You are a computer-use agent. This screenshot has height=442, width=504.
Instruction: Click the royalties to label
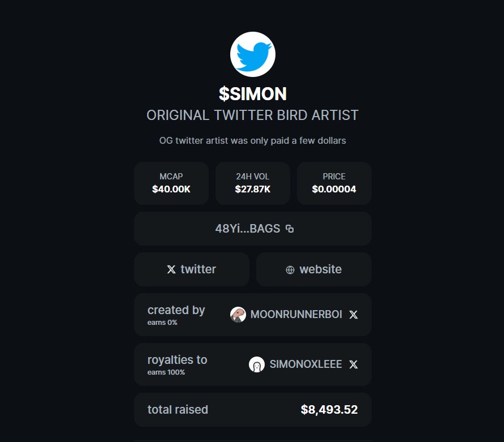click(177, 360)
